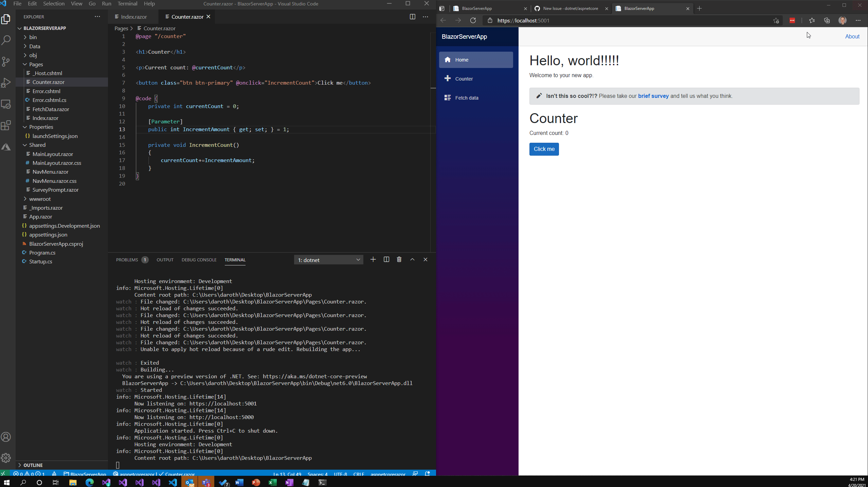The width and height of the screenshot is (868, 487).
Task: Click the browser address bar URL
Action: pos(523,20)
